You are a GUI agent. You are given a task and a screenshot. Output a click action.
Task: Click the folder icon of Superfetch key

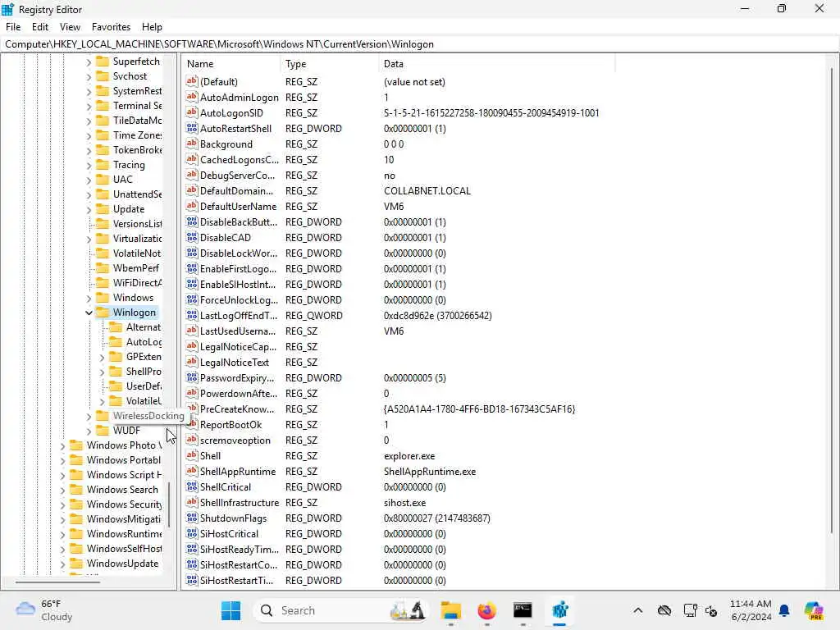click(103, 61)
